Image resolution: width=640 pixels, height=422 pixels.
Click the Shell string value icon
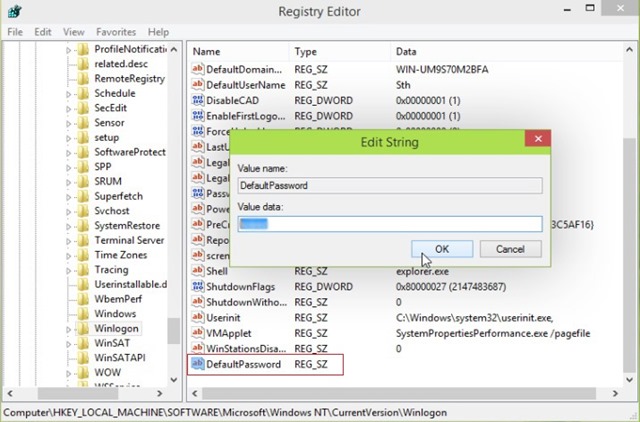pyautogui.click(x=198, y=271)
